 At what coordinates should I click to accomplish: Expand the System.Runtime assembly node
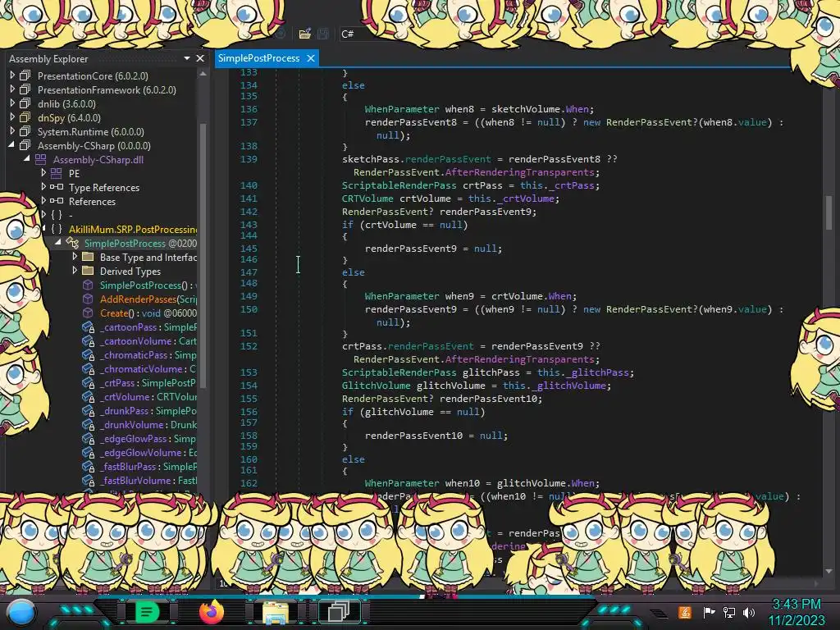[12, 130]
